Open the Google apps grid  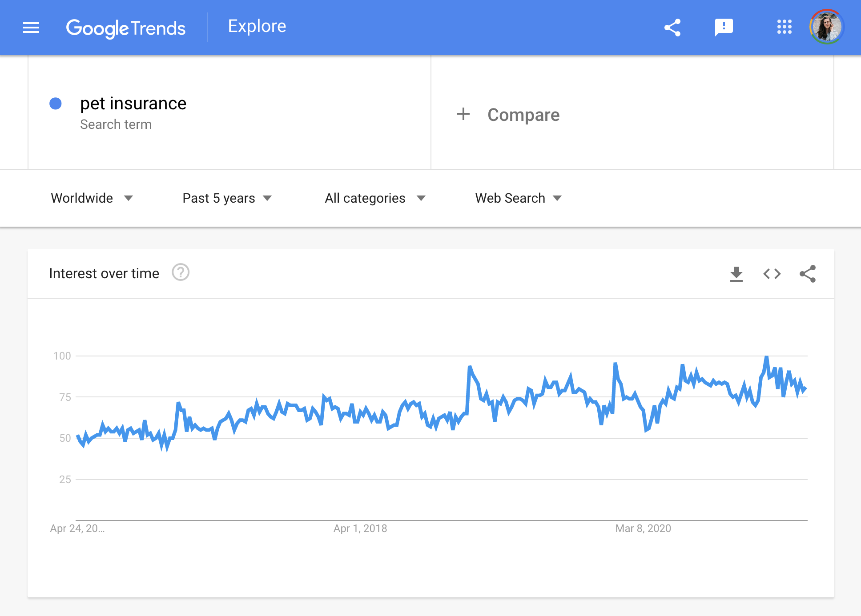coord(784,27)
